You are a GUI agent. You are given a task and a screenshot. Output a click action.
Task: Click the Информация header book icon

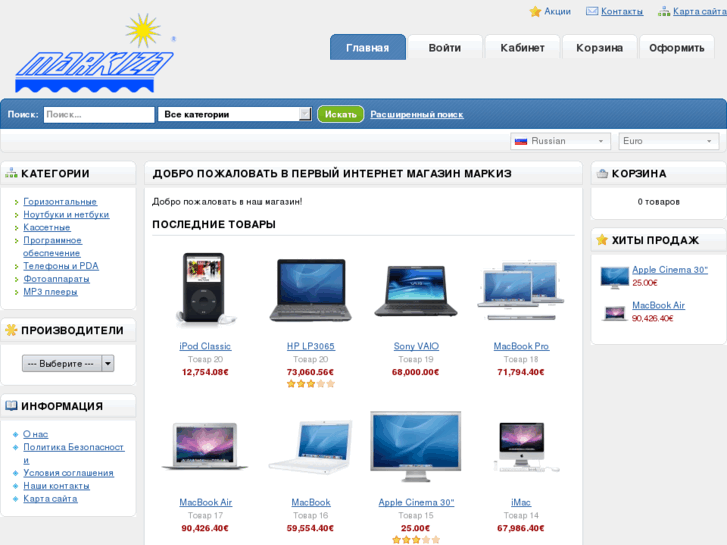(x=11, y=405)
